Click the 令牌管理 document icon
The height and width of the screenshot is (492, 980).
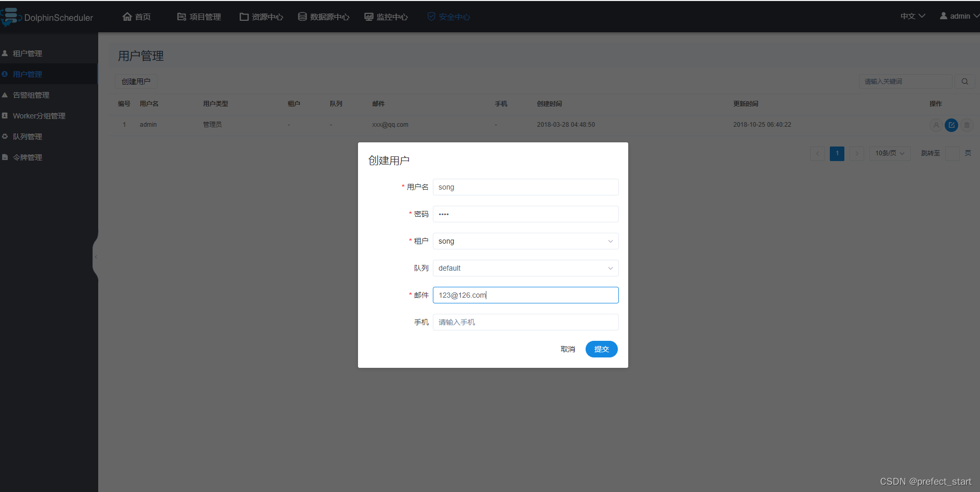[x=5, y=157]
